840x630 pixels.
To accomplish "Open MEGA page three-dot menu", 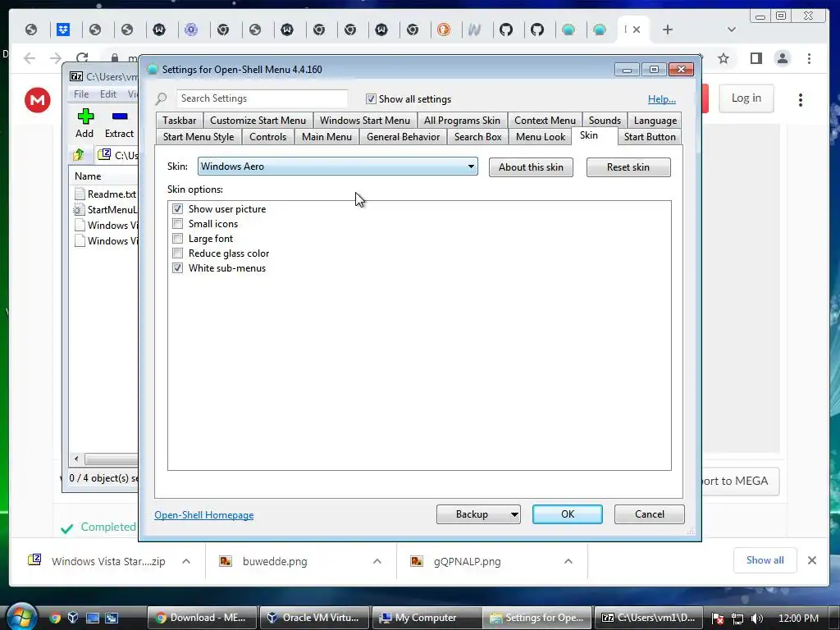I will coord(801,99).
